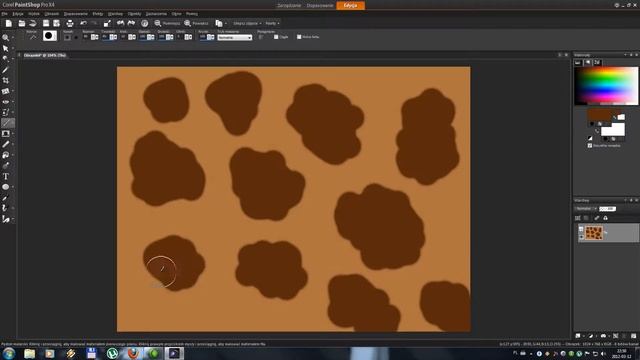640x360 pixels.
Task: Open uTorrent from the taskbar
Action: coord(113,353)
